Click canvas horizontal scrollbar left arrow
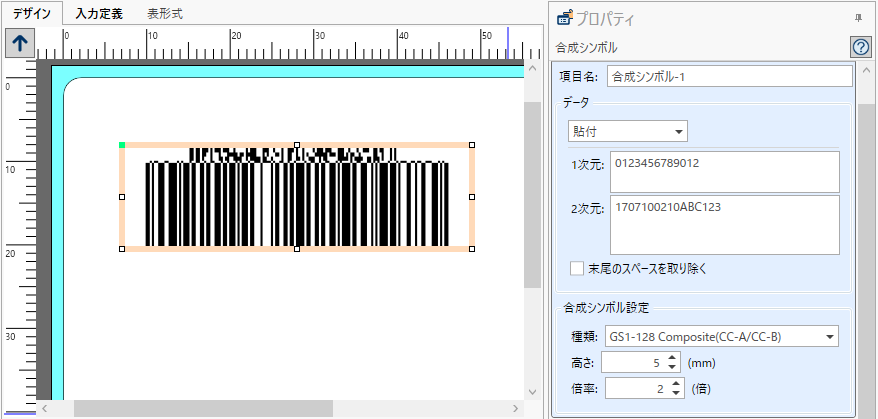Screen dimensions: 878x419 (45, 408)
